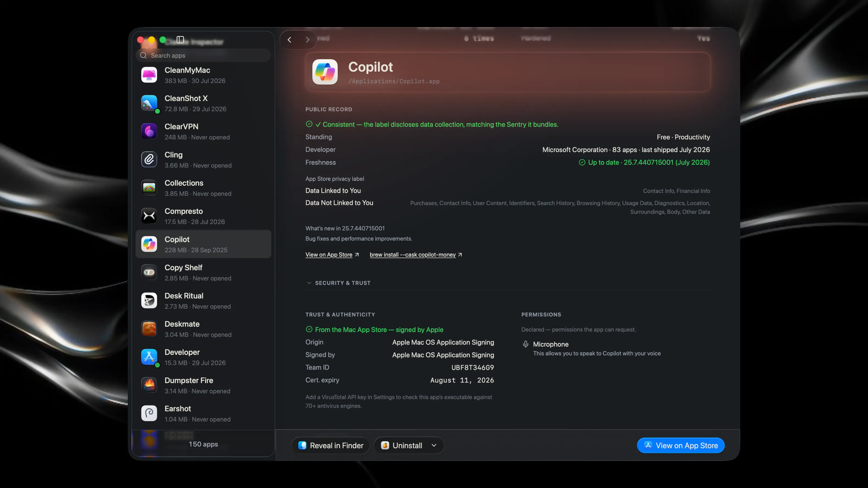Click the Team ID value UBF8T346G9

click(473, 367)
